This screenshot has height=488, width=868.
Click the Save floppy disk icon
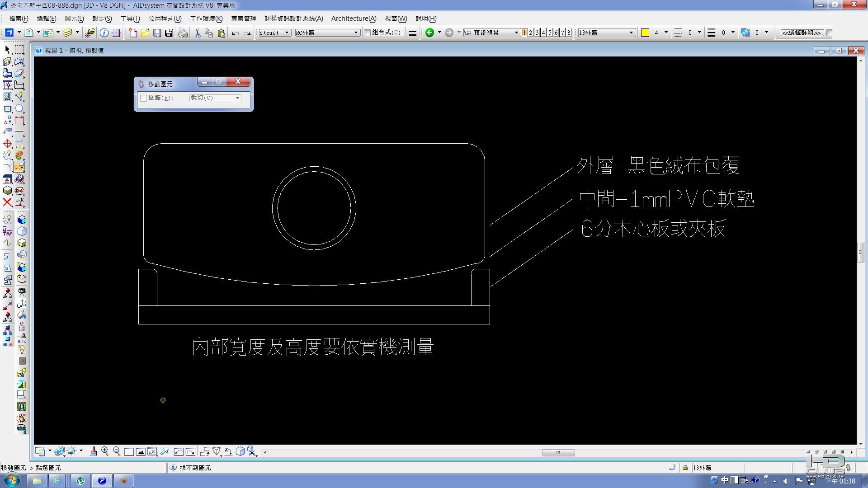(x=157, y=33)
